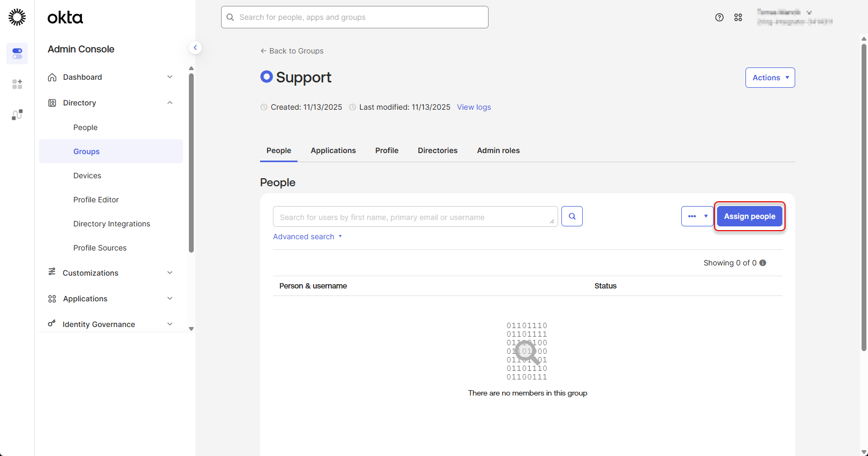Open the apps grid icon in header

coord(738,17)
